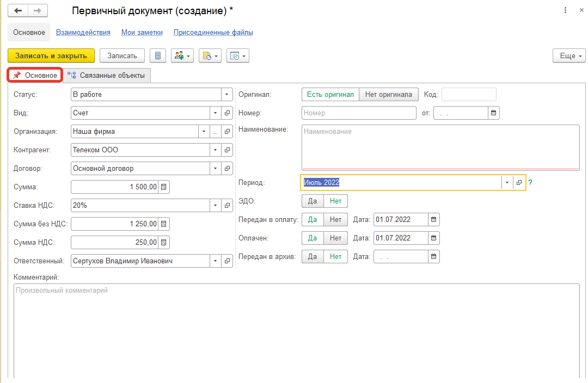Set Оплачен to 'Нет'
Screen dimensions: 588x383
[x=335, y=238]
